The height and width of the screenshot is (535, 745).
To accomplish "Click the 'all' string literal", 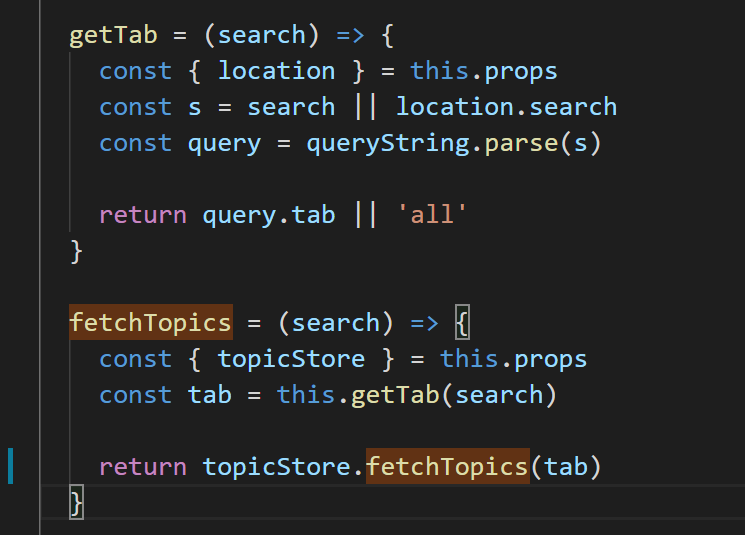I will point(431,215).
